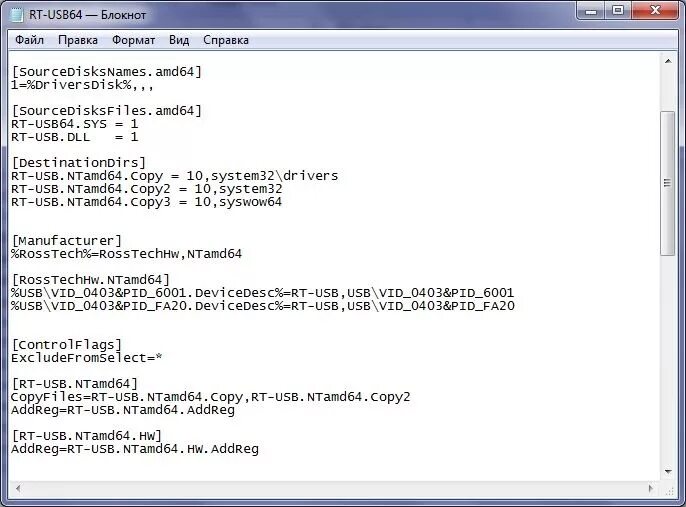Viewport: 686px width, 507px height.
Task: Open the Правка menu
Action: point(78,40)
